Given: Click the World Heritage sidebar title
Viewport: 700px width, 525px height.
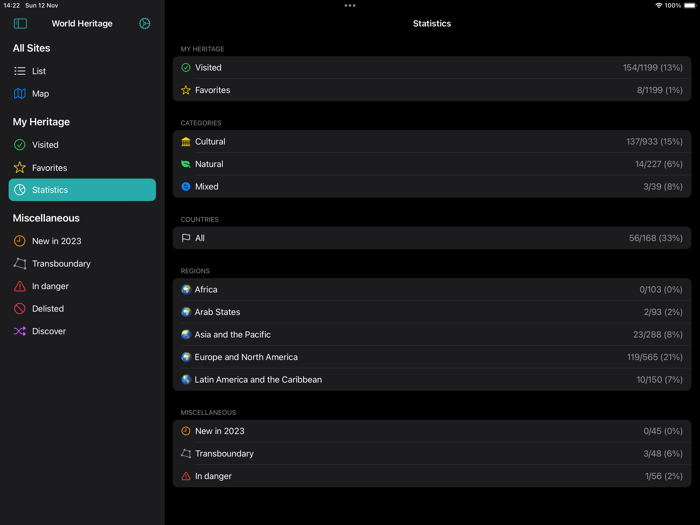Looking at the screenshot, I should [82, 23].
